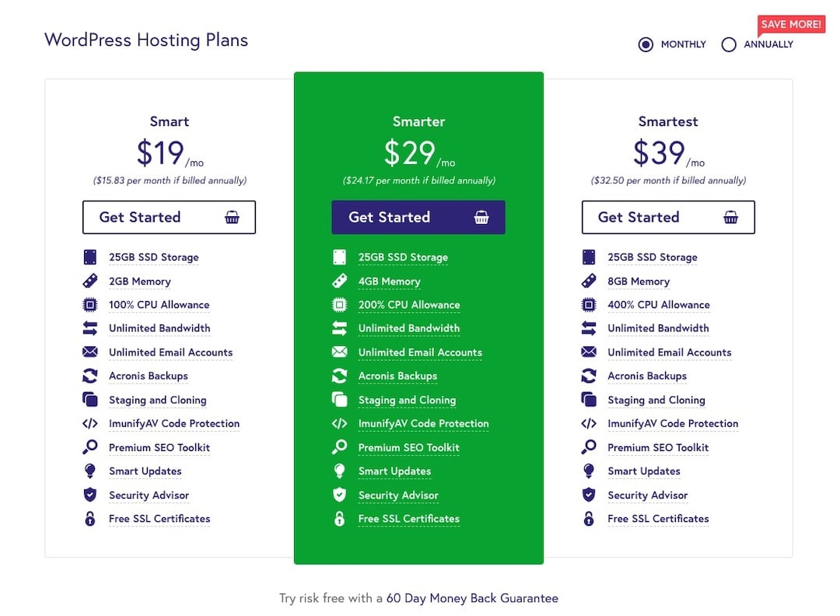Click the memory stick icon beside 4GB Memory
The image size is (840, 616).
click(340, 281)
